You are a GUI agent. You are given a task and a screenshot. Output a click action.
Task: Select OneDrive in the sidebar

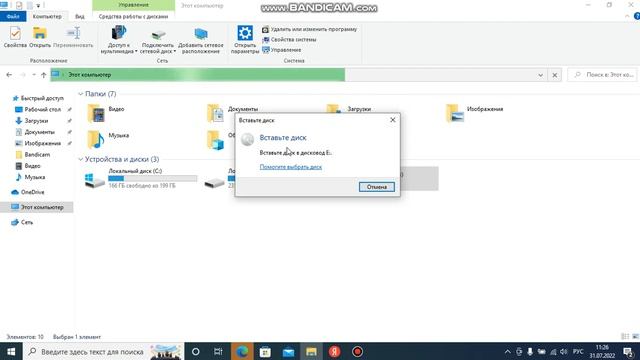(28, 192)
